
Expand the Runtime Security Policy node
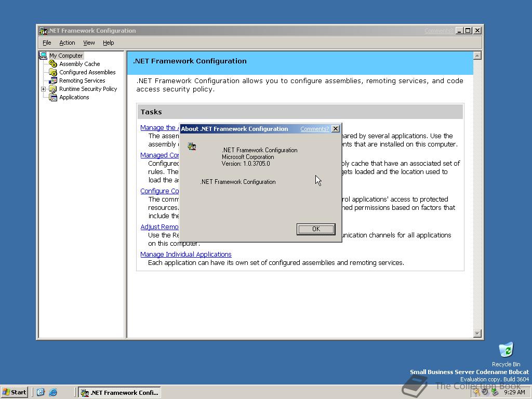(x=44, y=89)
